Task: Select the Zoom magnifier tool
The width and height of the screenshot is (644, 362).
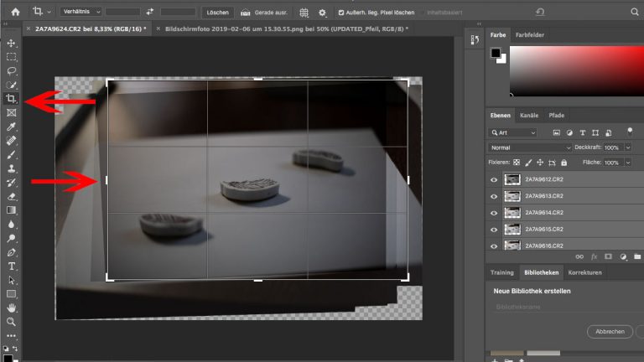Action: click(12, 322)
